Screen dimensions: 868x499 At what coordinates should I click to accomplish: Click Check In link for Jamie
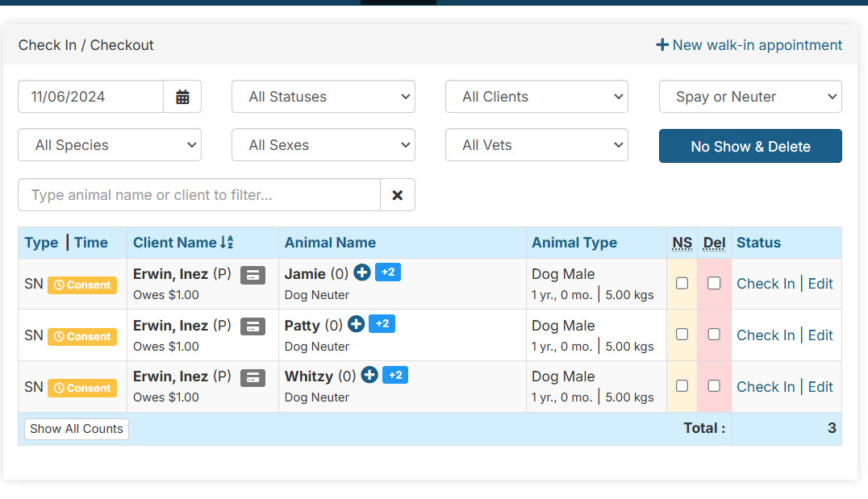click(x=765, y=284)
